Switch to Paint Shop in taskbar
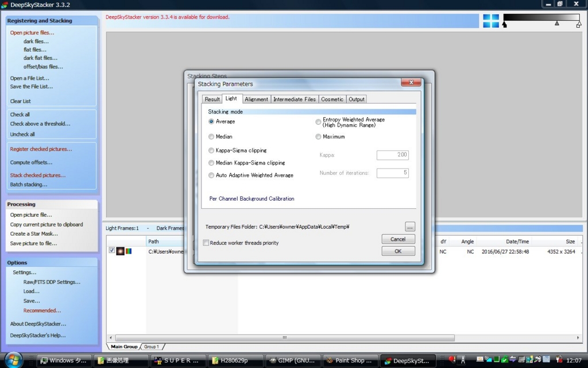The image size is (588, 368). click(350, 361)
